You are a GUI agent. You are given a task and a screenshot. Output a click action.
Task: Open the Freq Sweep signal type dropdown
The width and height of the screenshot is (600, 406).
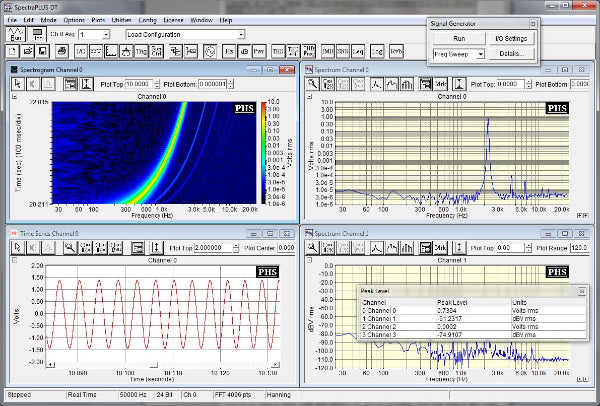tap(481, 54)
